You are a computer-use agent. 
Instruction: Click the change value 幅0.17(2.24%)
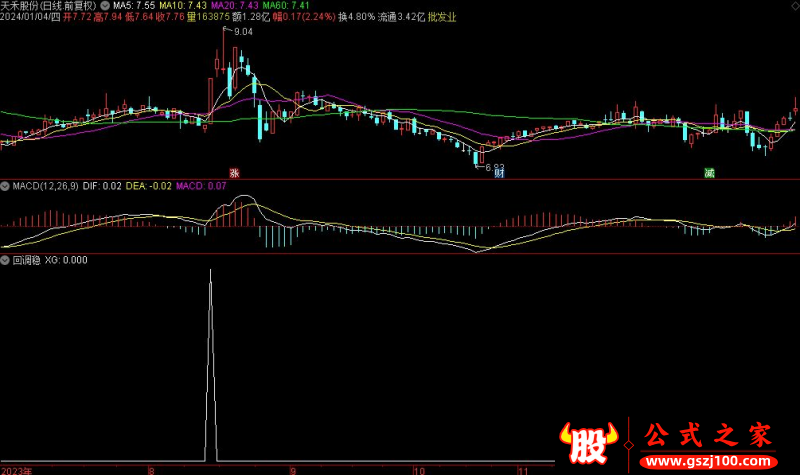point(304,17)
